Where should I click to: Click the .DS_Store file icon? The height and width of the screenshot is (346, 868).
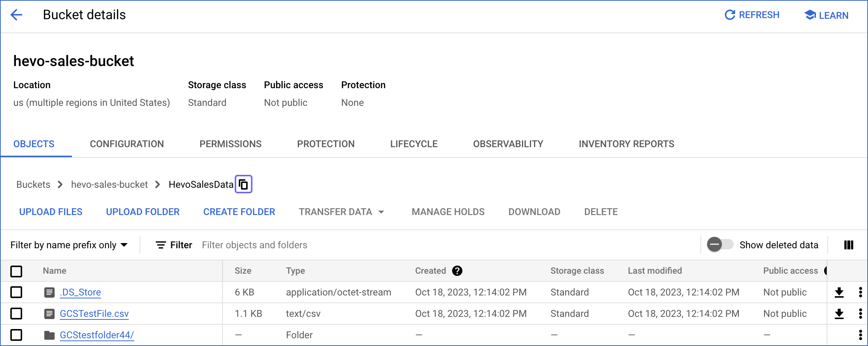(x=49, y=293)
